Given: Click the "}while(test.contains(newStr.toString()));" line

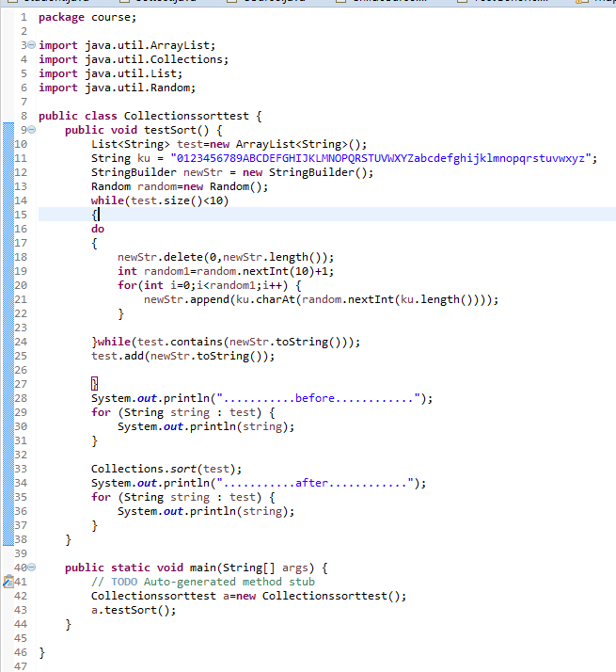Looking at the screenshot, I should tap(226, 342).
